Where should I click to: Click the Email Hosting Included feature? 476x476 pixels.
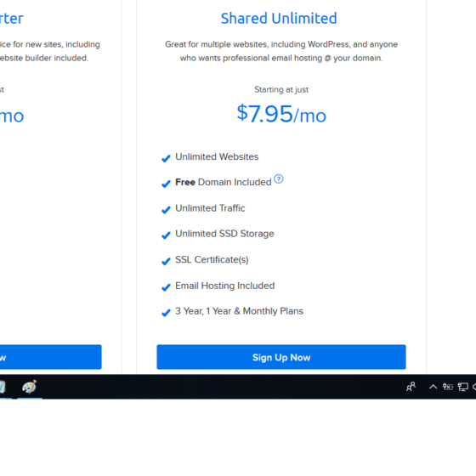point(225,286)
